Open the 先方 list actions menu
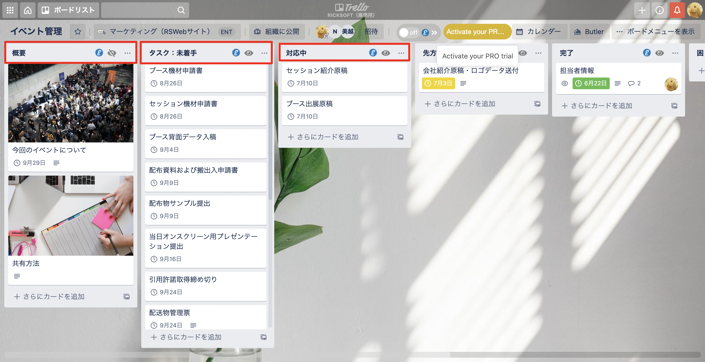 coord(538,53)
